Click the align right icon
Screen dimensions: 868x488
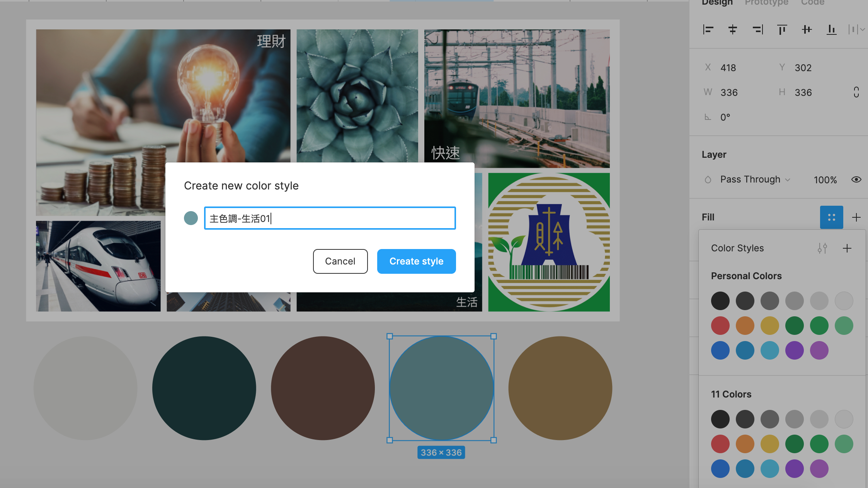tap(757, 29)
